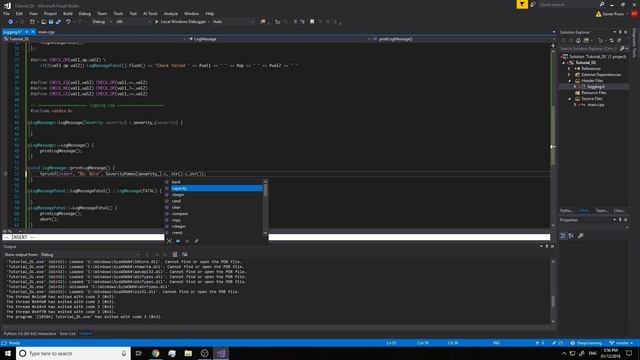Close the logging.h editor tab
The height and width of the screenshot is (360, 640).
(x=33, y=32)
